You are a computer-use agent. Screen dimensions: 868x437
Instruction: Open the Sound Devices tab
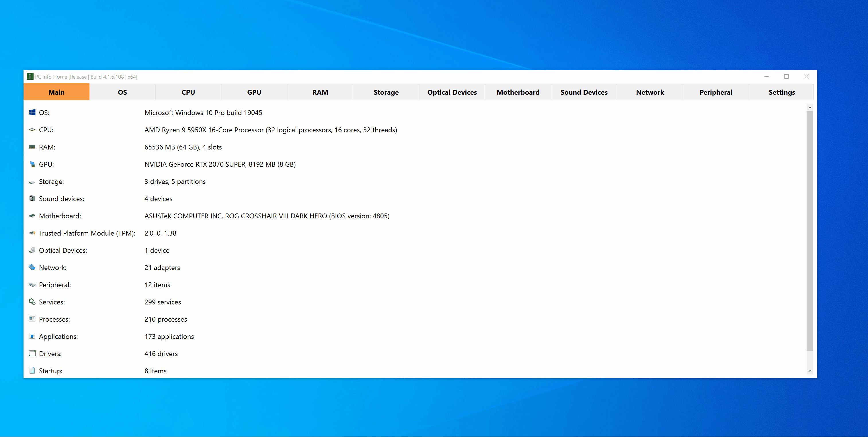[x=584, y=92]
